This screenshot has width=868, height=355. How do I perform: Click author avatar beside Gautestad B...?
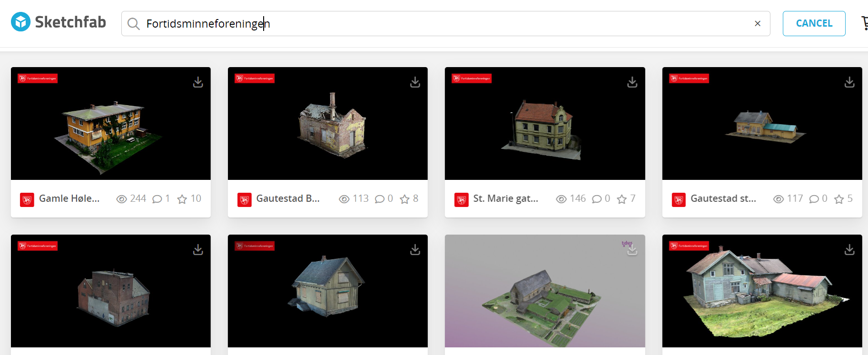(244, 199)
